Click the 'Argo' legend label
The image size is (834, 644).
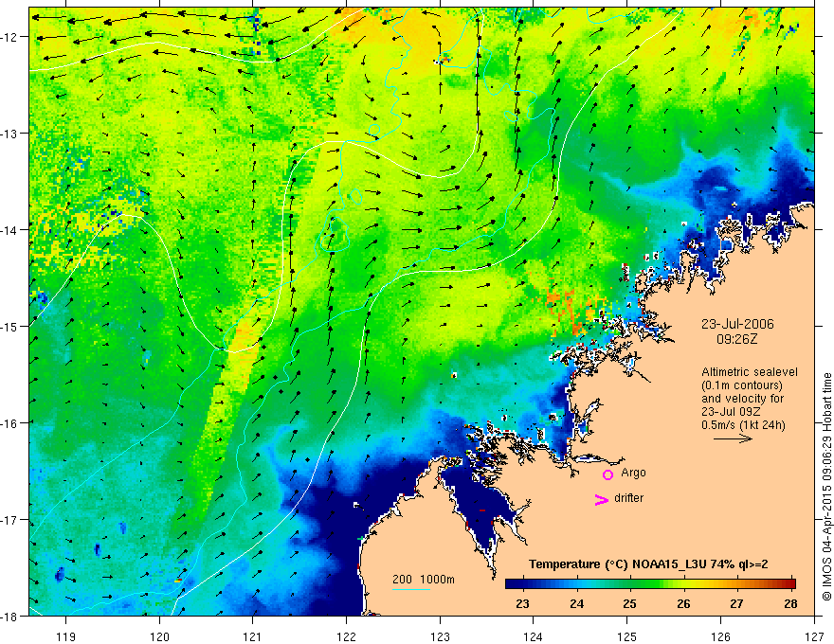click(633, 473)
